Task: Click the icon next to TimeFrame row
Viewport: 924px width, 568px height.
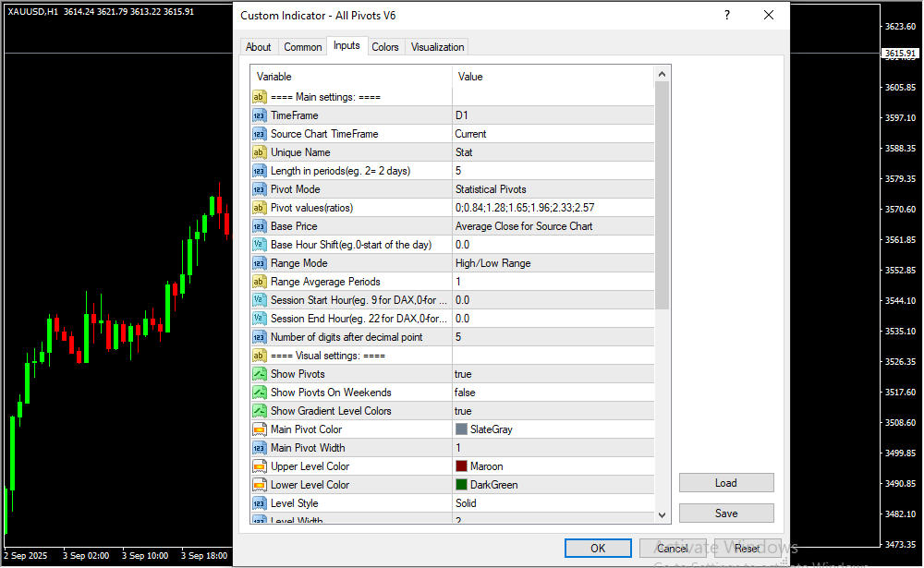Action: coord(260,115)
